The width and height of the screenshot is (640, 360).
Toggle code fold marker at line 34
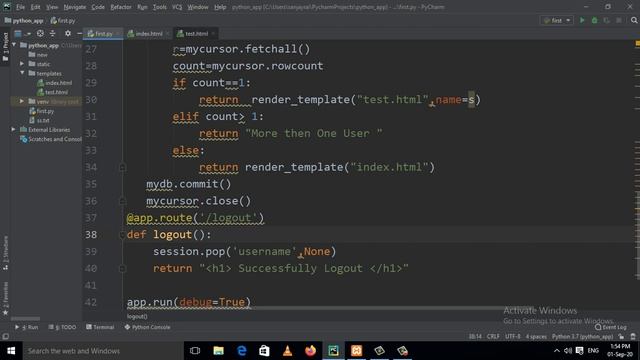pyautogui.click(x=122, y=167)
